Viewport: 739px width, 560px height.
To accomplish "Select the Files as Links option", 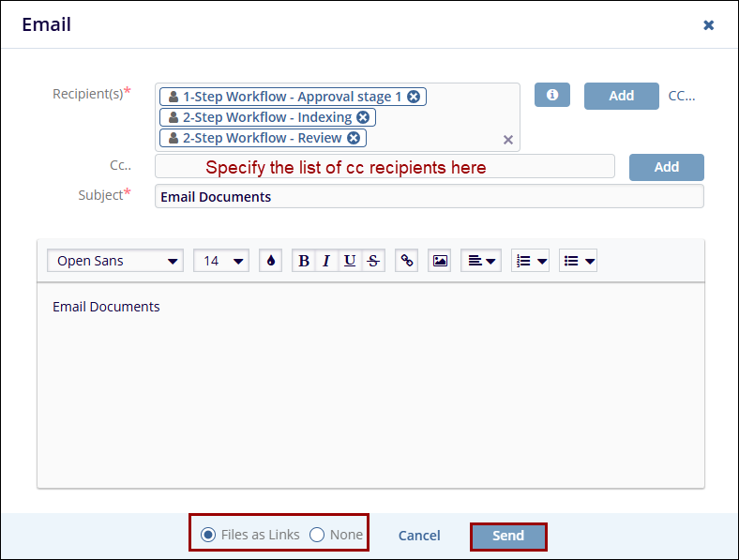I will pyautogui.click(x=208, y=535).
